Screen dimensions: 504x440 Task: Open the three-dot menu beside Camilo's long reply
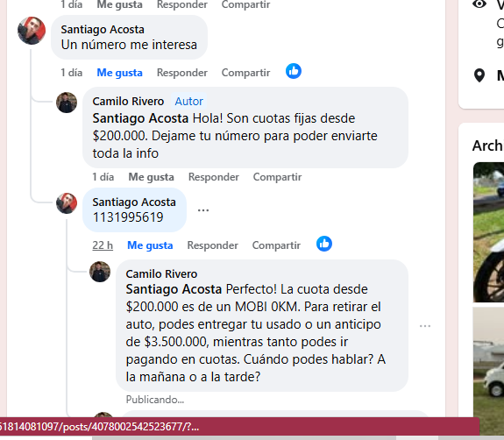coord(425,326)
